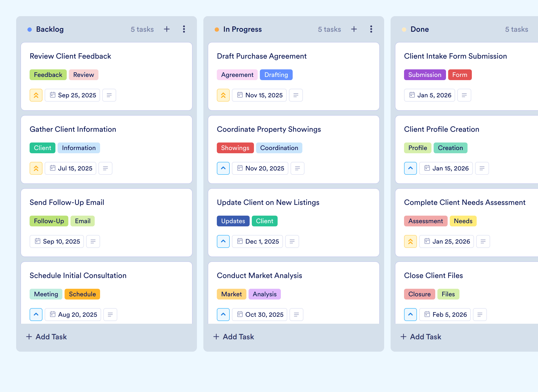Viewport: 538px width, 392px height.
Task: Open the Update Client on New Listings card
Action: pos(294,223)
